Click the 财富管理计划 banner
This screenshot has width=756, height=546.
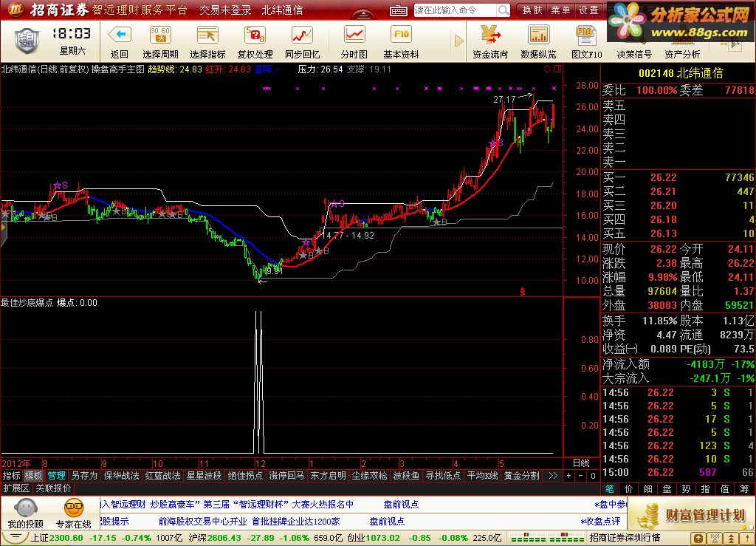click(x=693, y=514)
